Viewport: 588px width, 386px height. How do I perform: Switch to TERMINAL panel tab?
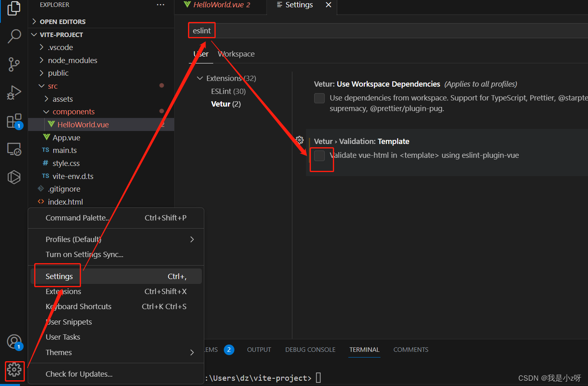tap(364, 349)
